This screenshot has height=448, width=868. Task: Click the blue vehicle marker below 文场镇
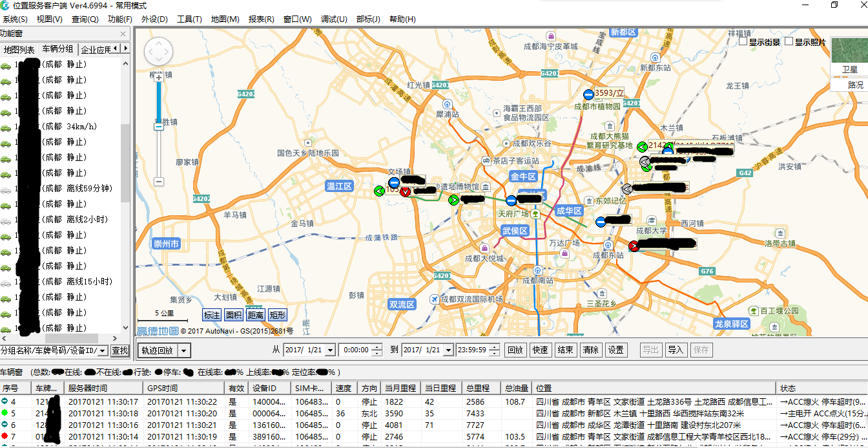pyautogui.click(x=394, y=182)
